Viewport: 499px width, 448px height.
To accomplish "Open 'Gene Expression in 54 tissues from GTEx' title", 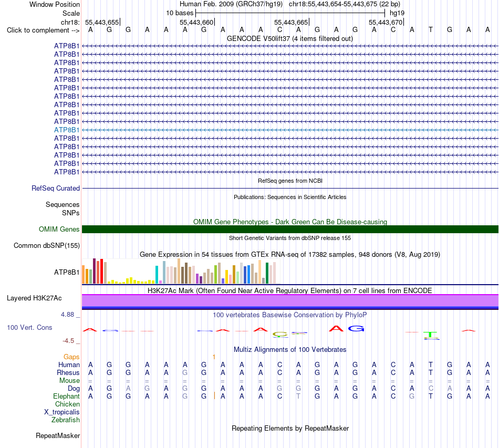I will point(290,255).
